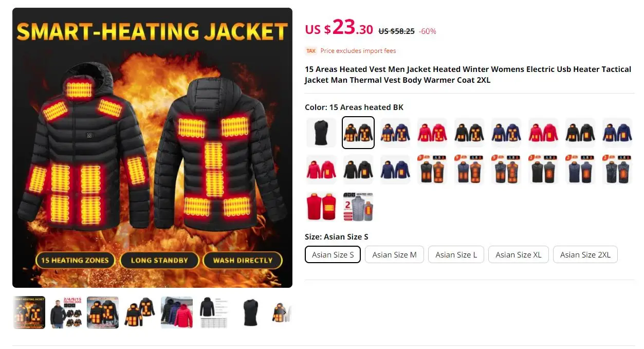Screen dimensions: 644x349
Task: View the size chart thumbnail
Action: pos(214,313)
